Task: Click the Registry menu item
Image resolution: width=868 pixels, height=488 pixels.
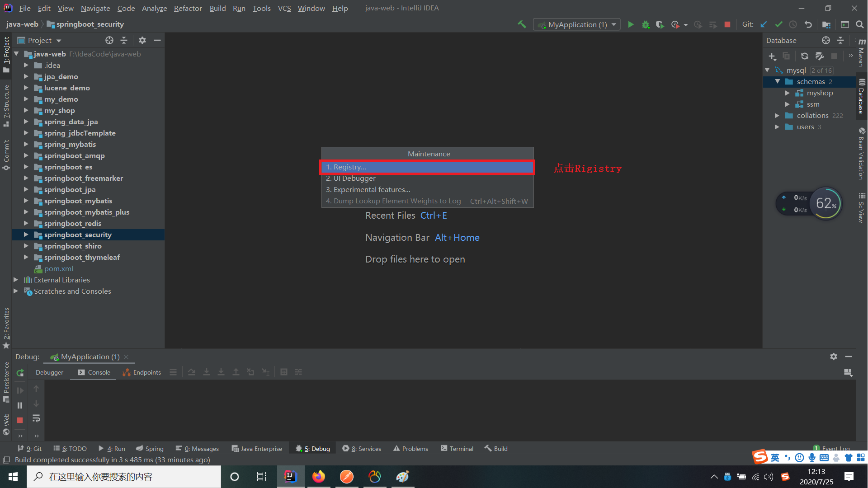Action: [x=427, y=166]
